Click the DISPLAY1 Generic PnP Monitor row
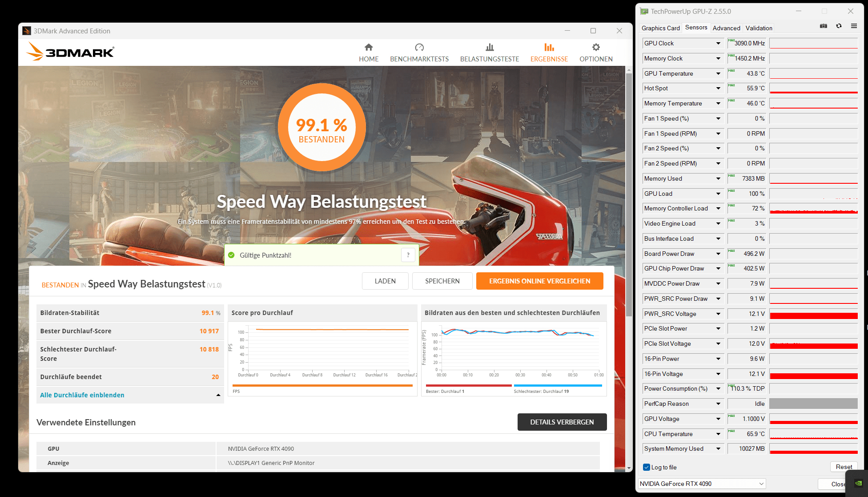 (x=318, y=463)
